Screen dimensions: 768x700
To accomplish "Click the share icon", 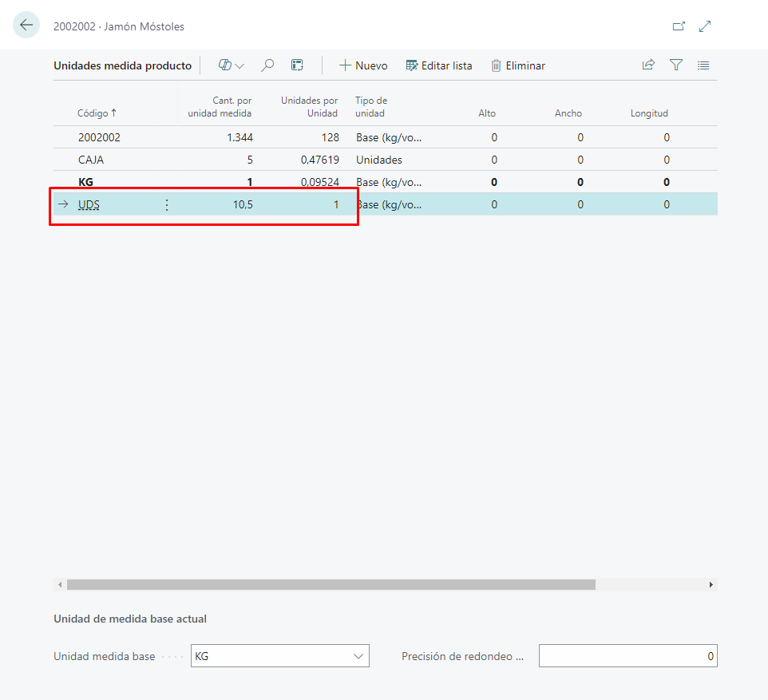I will tap(648, 65).
